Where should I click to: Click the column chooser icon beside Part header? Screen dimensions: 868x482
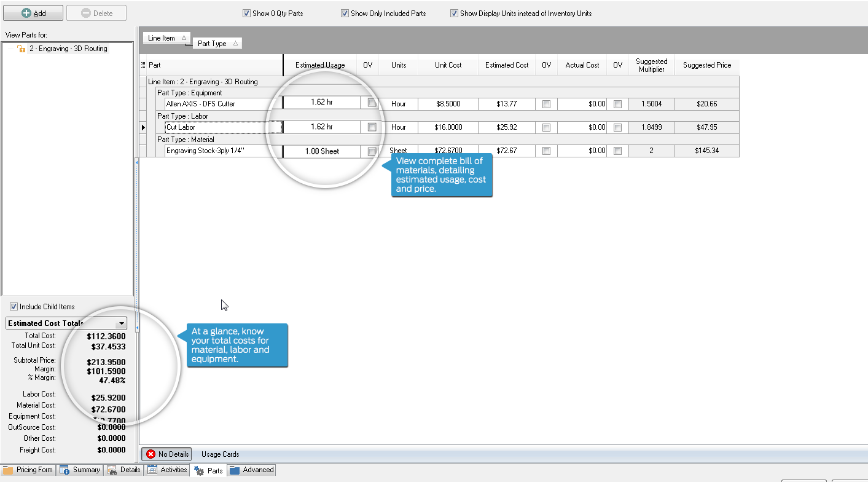[x=143, y=65]
